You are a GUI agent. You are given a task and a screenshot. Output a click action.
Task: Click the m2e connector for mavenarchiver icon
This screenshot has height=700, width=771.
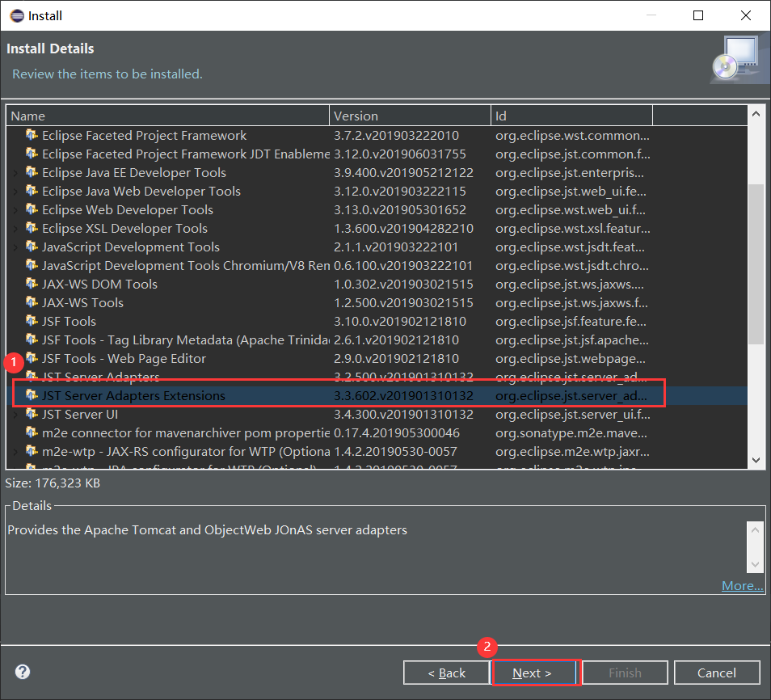tap(32, 432)
